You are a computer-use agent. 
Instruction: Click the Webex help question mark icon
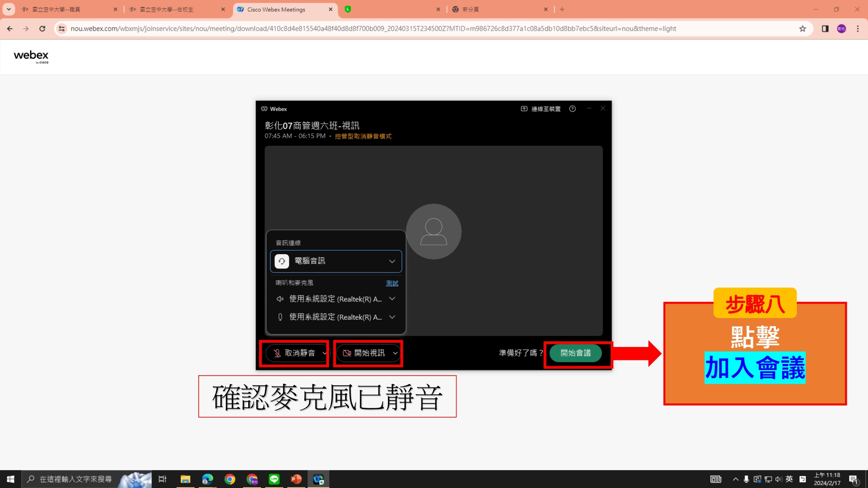pyautogui.click(x=572, y=109)
